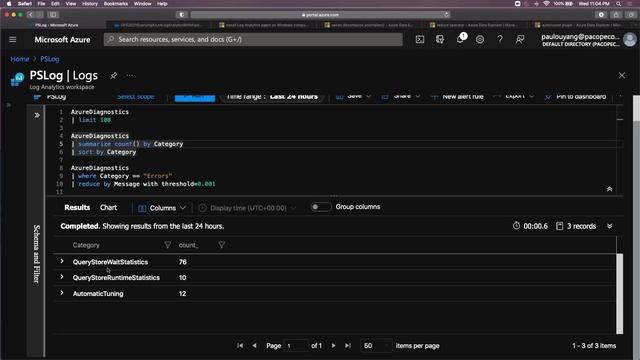
Task: Open the Wi-Fi status menu
Action: coord(546,4)
